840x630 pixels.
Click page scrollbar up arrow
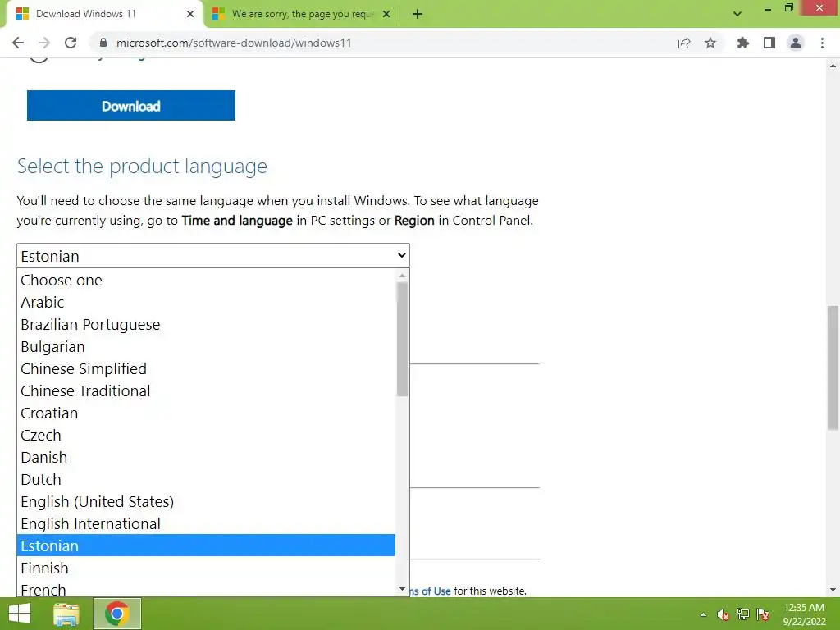tap(833, 66)
